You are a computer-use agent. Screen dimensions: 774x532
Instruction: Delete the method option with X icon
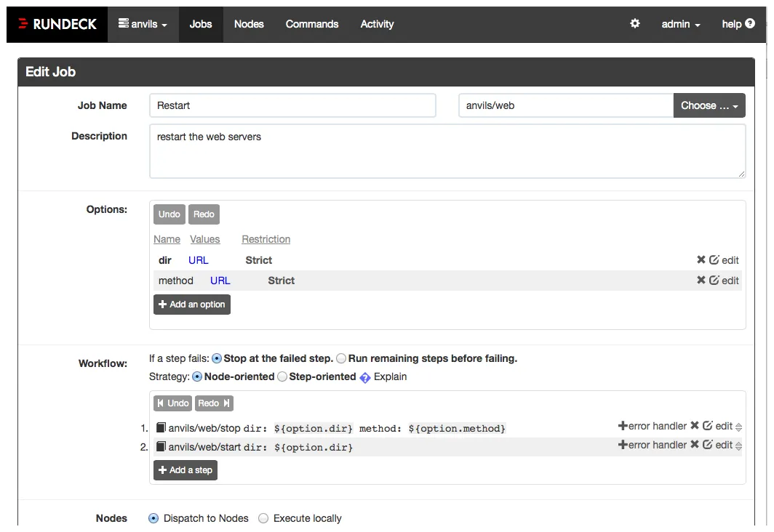[x=701, y=280]
